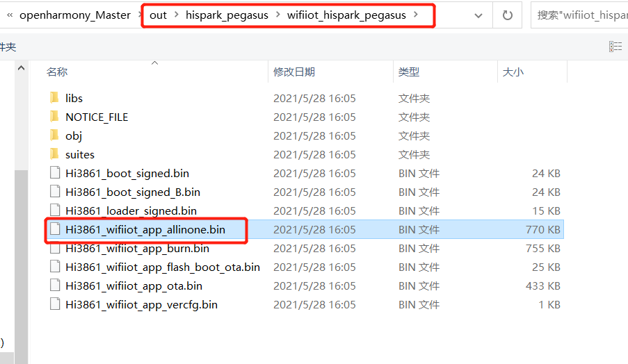Image resolution: width=628 pixels, height=364 pixels.
Task: Open address bar history dropdown
Action: (x=478, y=15)
